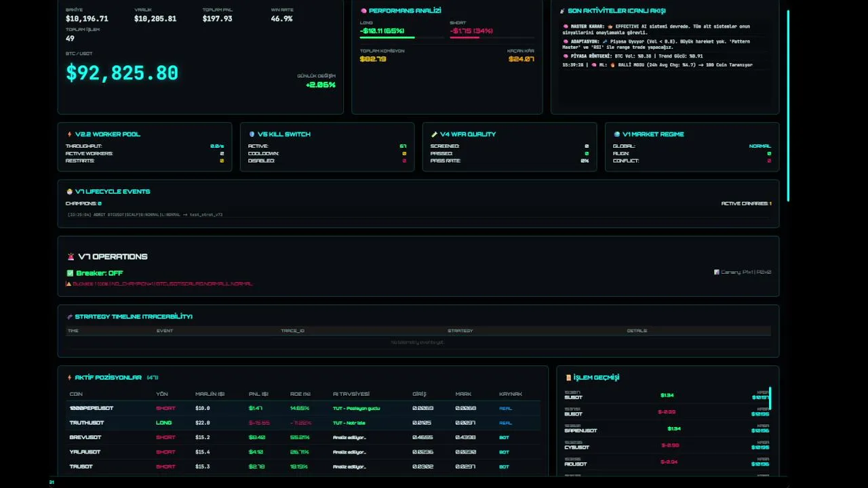Click the LONG direction label for TRUTHUSDT

[164, 423]
